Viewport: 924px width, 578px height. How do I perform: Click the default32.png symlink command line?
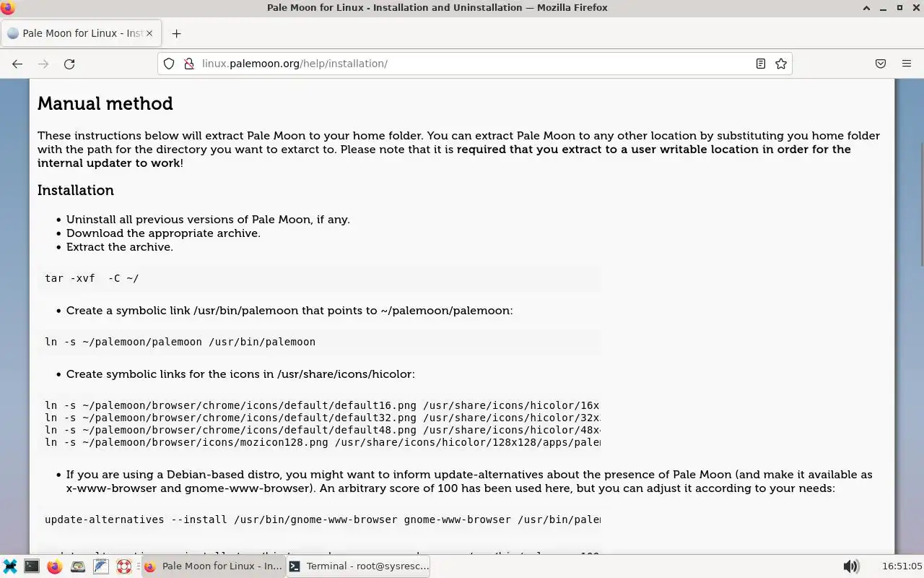(322, 418)
